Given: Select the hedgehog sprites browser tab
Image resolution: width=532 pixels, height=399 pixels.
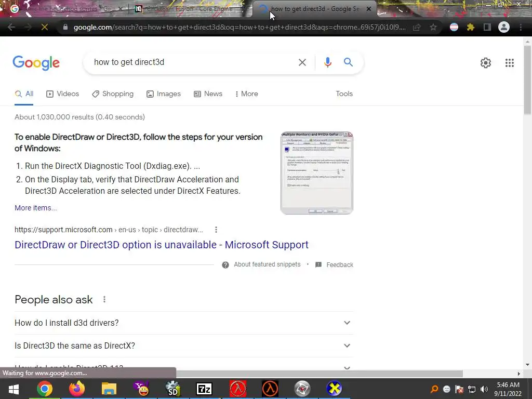Looking at the screenshot, I should (66, 9).
